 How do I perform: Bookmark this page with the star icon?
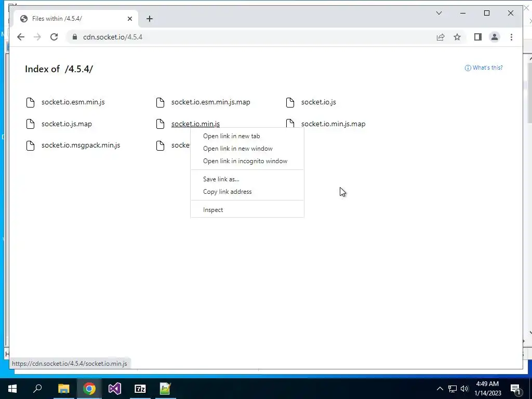[457, 37]
